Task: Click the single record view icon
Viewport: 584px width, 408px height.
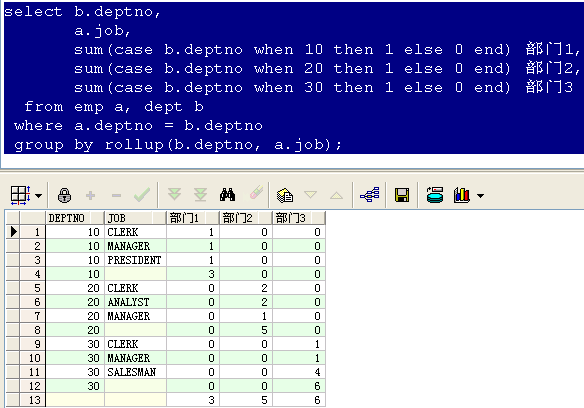Action: (285, 195)
